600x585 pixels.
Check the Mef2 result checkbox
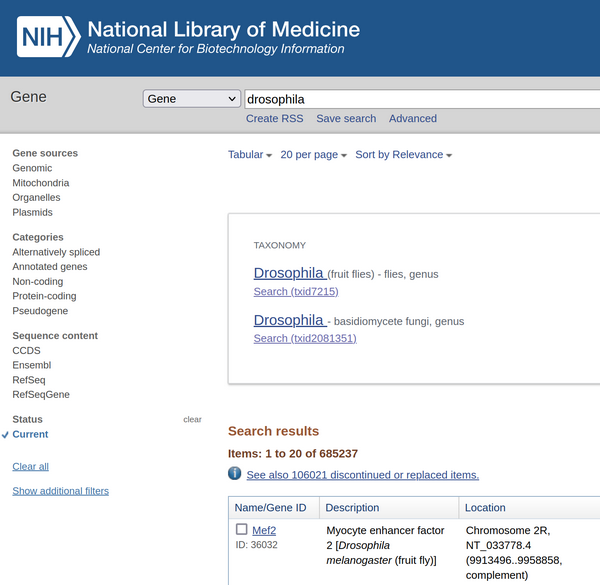[241, 530]
